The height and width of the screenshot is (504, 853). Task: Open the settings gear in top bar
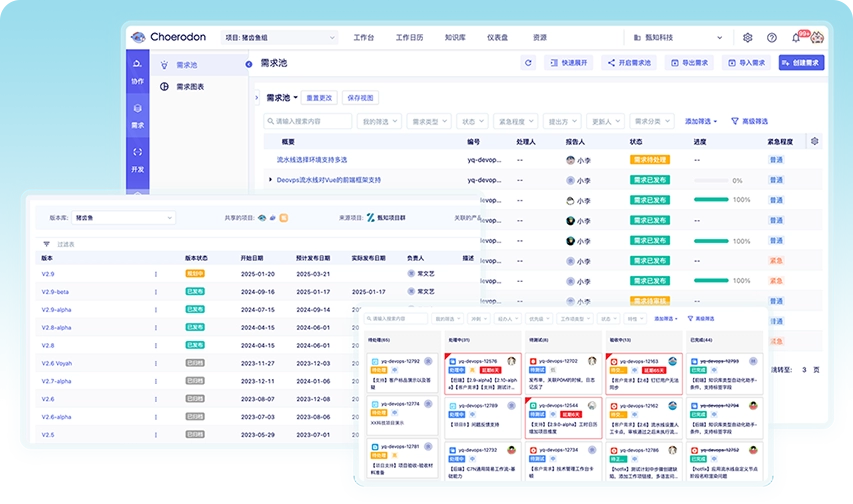click(x=747, y=38)
